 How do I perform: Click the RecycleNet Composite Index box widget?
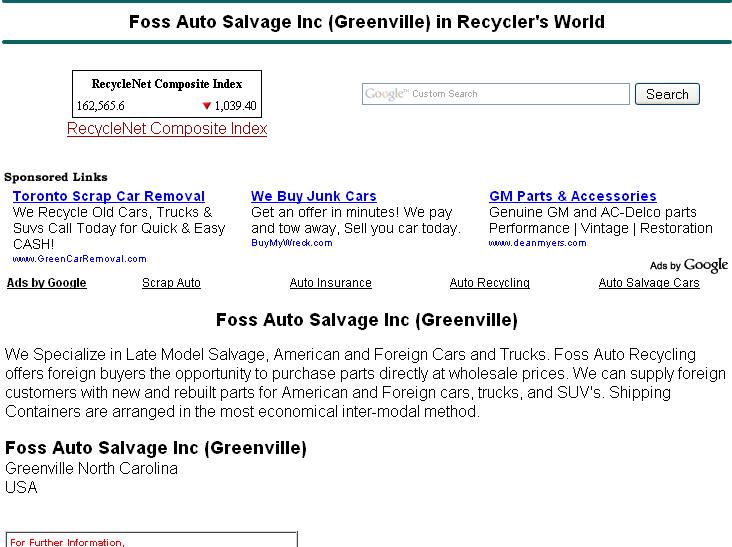coord(167,94)
